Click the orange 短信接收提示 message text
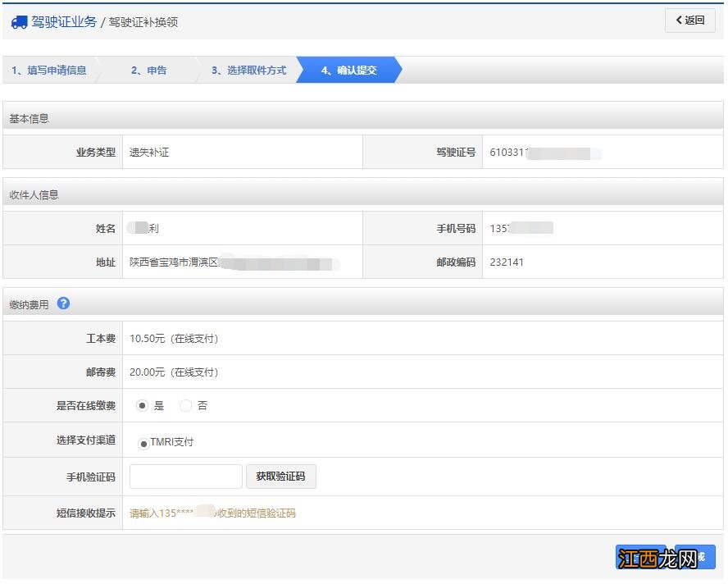 pos(211,513)
